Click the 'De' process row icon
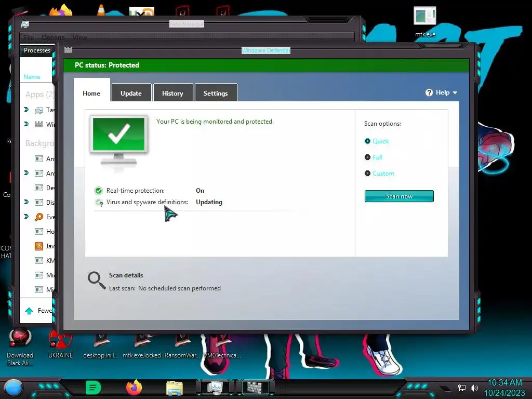This screenshot has width=532, height=399. pos(39,188)
